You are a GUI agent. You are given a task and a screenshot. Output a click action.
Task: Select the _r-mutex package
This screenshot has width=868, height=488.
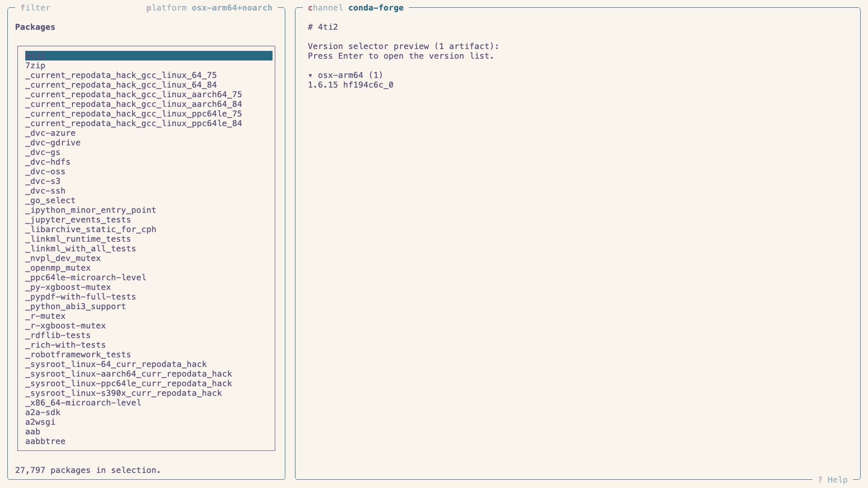[45, 316]
